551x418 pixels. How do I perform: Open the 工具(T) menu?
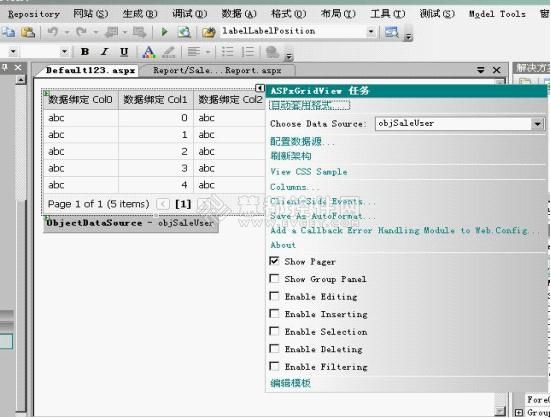(388, 14)
